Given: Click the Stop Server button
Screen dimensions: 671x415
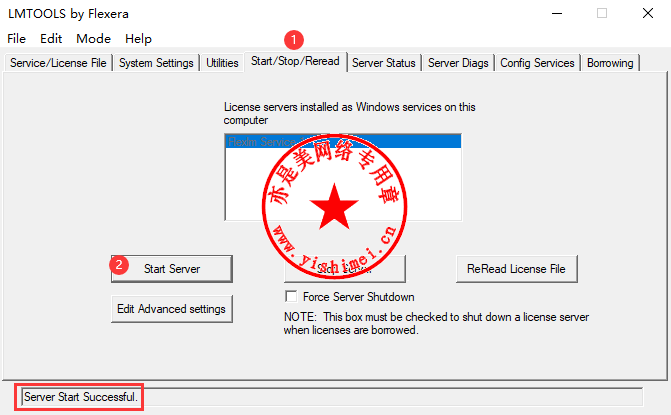Looking at the screenshot, I should [344, 269].
